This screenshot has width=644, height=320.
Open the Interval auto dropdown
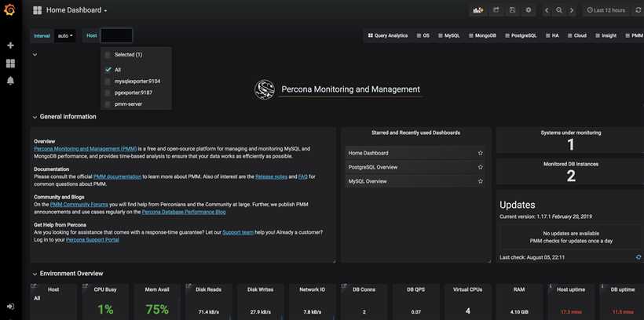click(65, 36)
